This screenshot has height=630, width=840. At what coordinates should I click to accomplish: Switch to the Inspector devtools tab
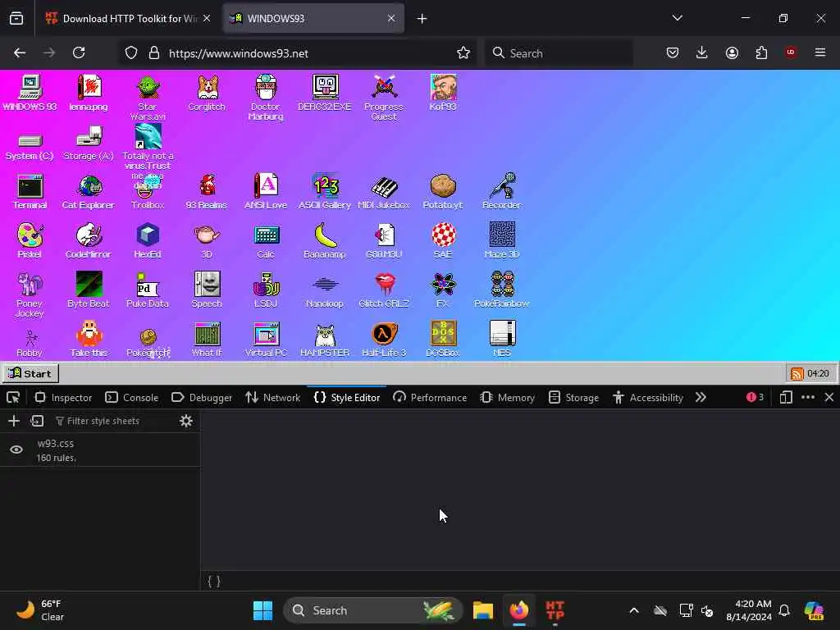point(64,398)
